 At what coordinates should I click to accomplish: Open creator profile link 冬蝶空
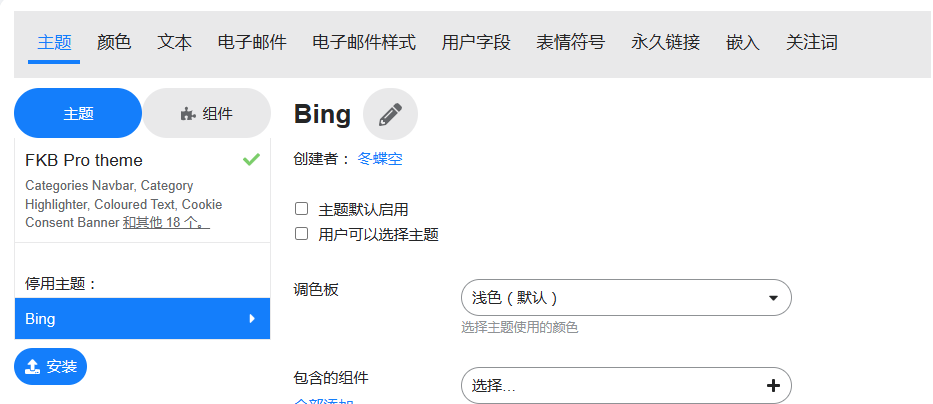pos(380,158)
